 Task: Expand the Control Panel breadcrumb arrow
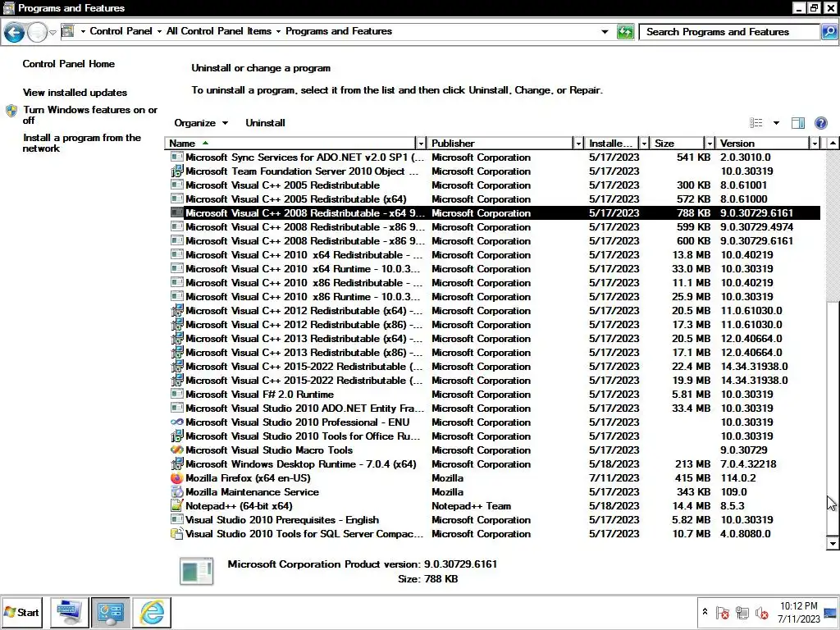159,31
